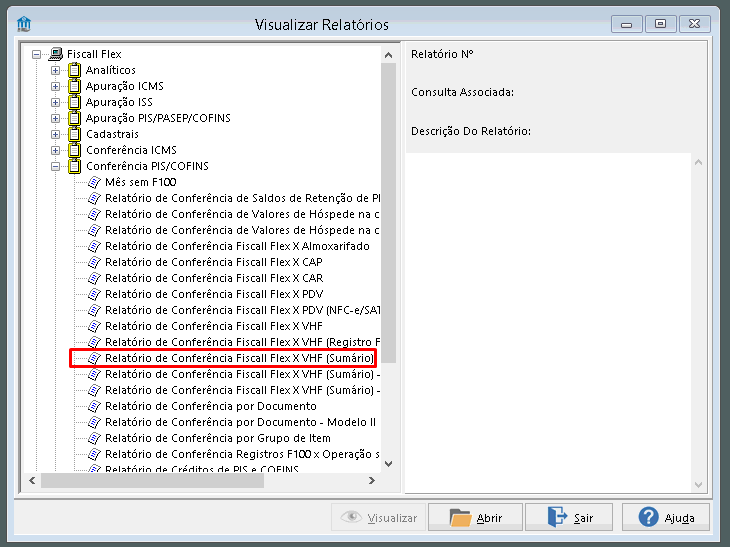Expand the Apuração ISS folder
The height and width of the screenshot is (547, 730).
pos(55,102)
